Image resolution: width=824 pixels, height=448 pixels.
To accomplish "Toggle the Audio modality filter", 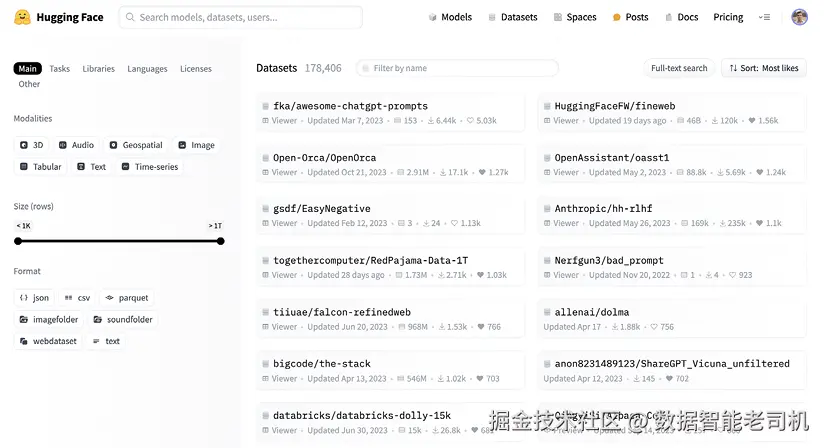I will (x=76, y=145).
